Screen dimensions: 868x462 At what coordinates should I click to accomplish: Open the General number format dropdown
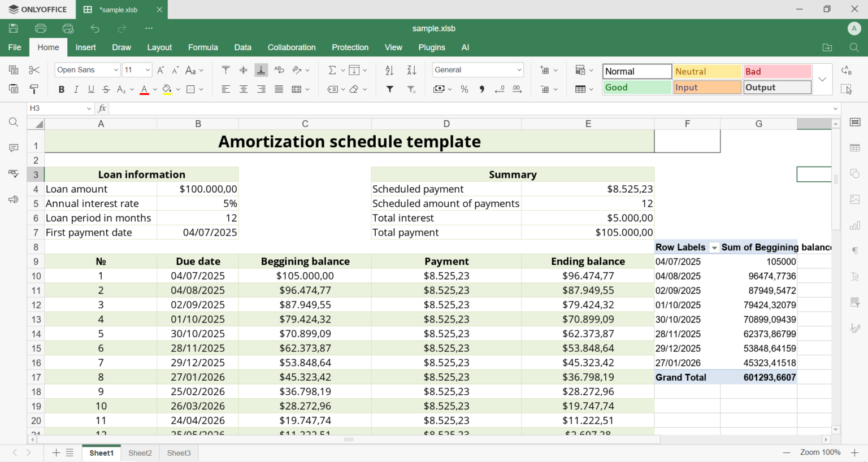[x=478, y=70]
